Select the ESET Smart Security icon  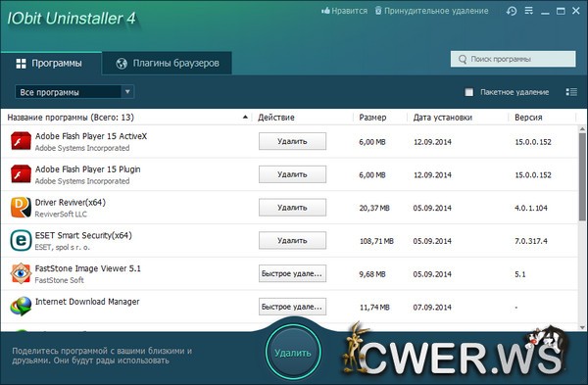coord(21,240)
